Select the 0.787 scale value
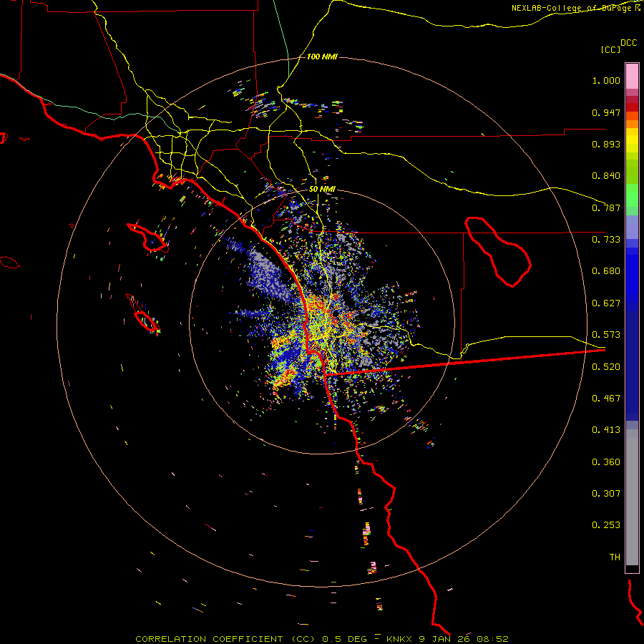The image size is (644, 644). point(606,208)
